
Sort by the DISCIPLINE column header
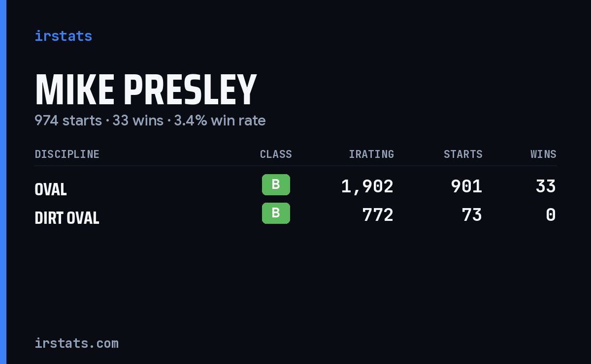pyautogui.click(x=67, y=154)
